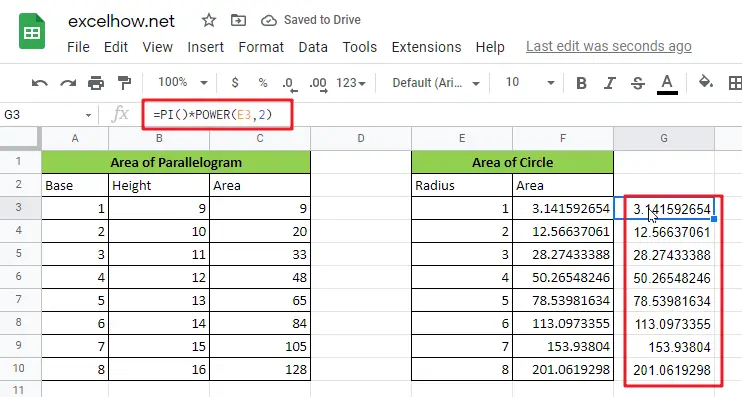This screenshot has height=397, width=742.
Task: Select cell F9 showing 153.93804
Action: (563, 346)
